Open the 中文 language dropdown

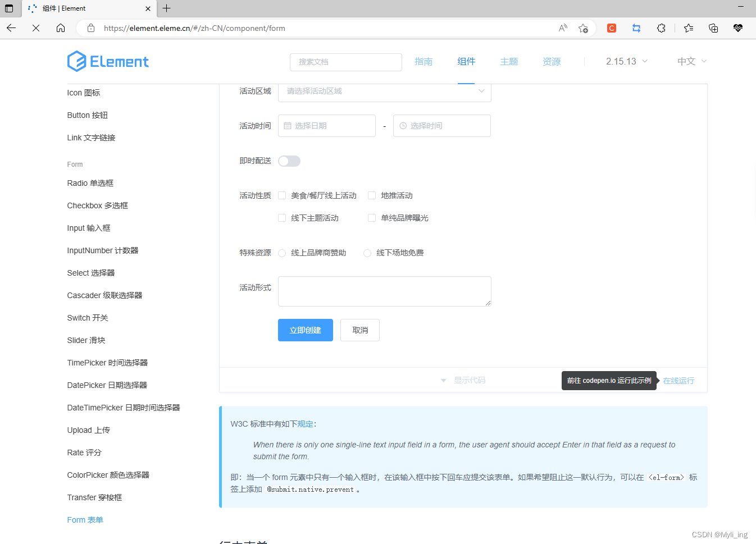coord(692,61)
